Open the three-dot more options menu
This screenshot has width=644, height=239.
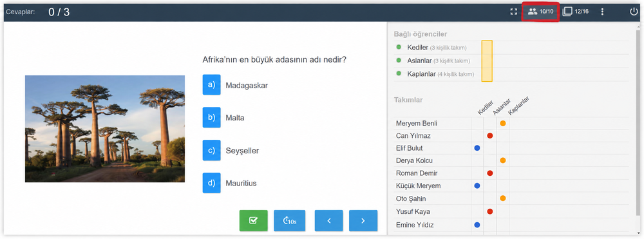click(x=602, y=12)
